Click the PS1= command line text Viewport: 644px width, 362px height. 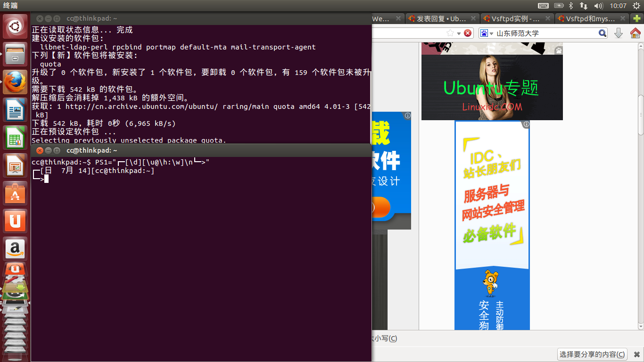[x=152, y=162]
